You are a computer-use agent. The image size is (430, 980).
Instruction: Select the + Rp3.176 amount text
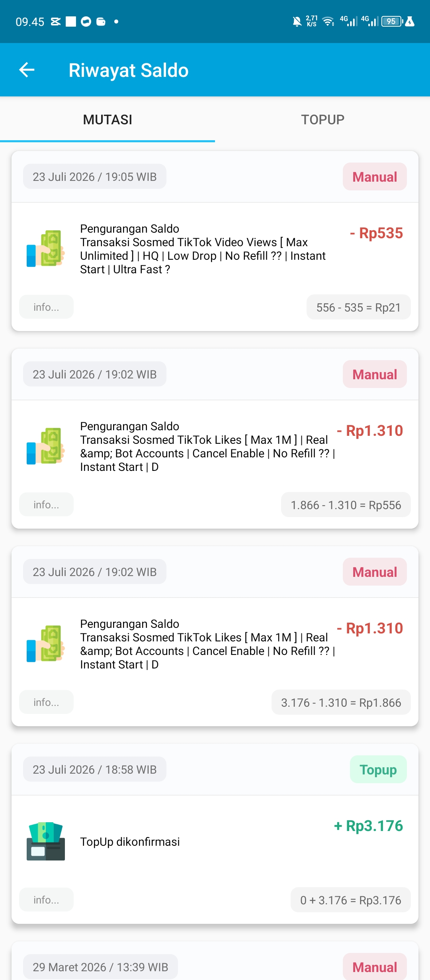368,826
